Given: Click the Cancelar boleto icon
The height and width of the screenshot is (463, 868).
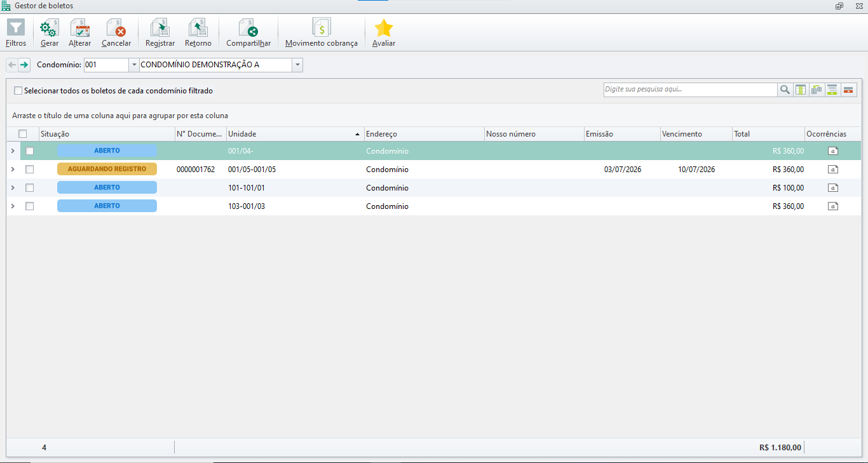Looking at the screenshot, I should tap(116, 28).
